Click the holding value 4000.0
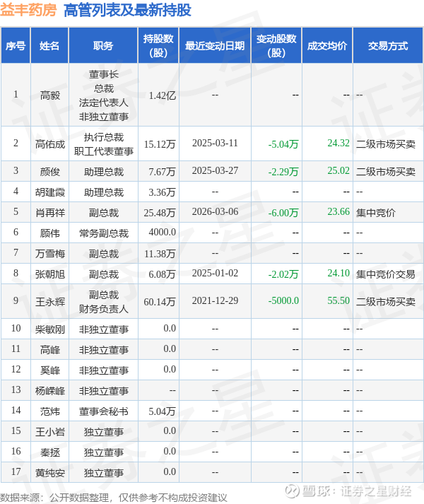 (x=163, y=232)
